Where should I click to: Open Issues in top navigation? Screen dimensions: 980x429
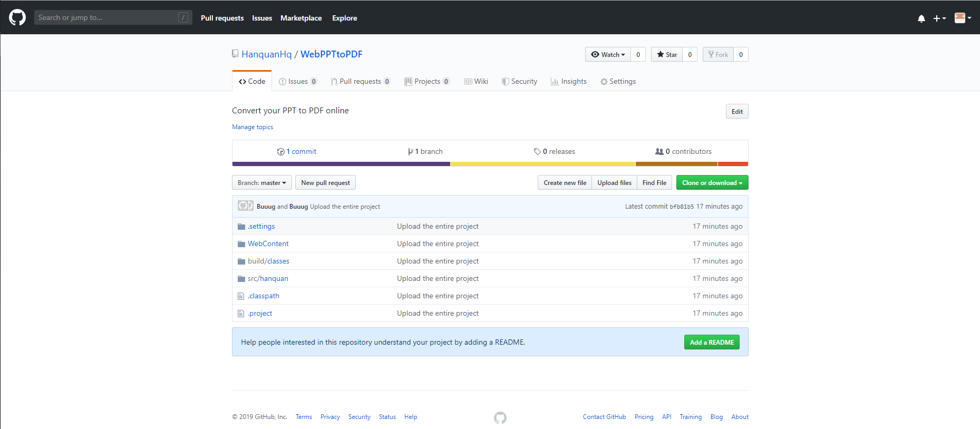coord(262,18)
